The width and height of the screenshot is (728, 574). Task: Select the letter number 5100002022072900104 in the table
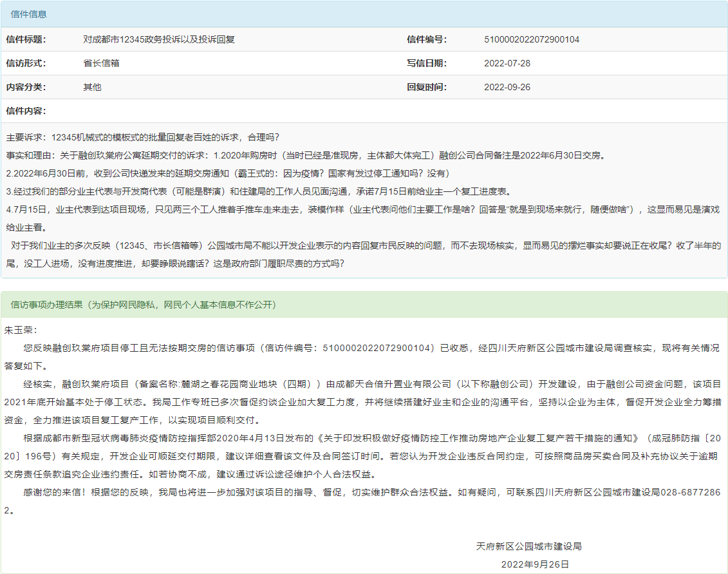pyautogui.click(x=531, y=39)
